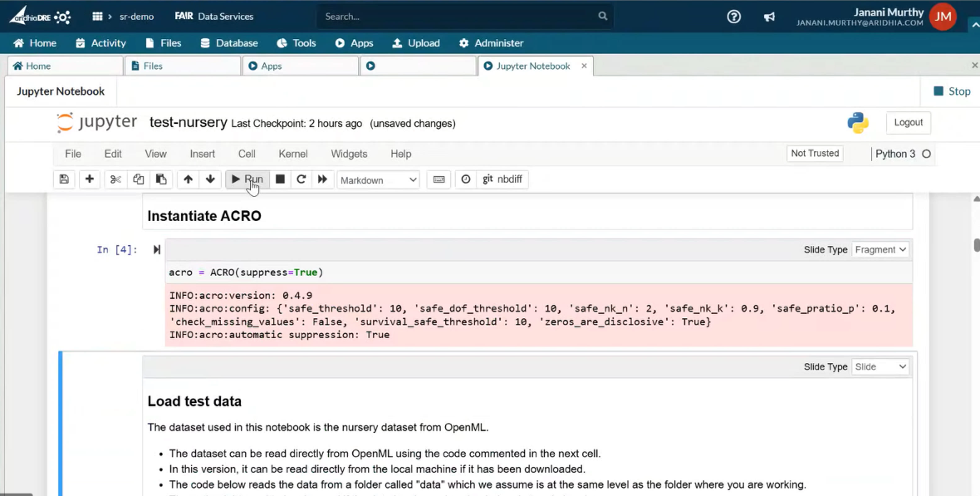Restart the kernel using the refresh icon

(301, 179)
